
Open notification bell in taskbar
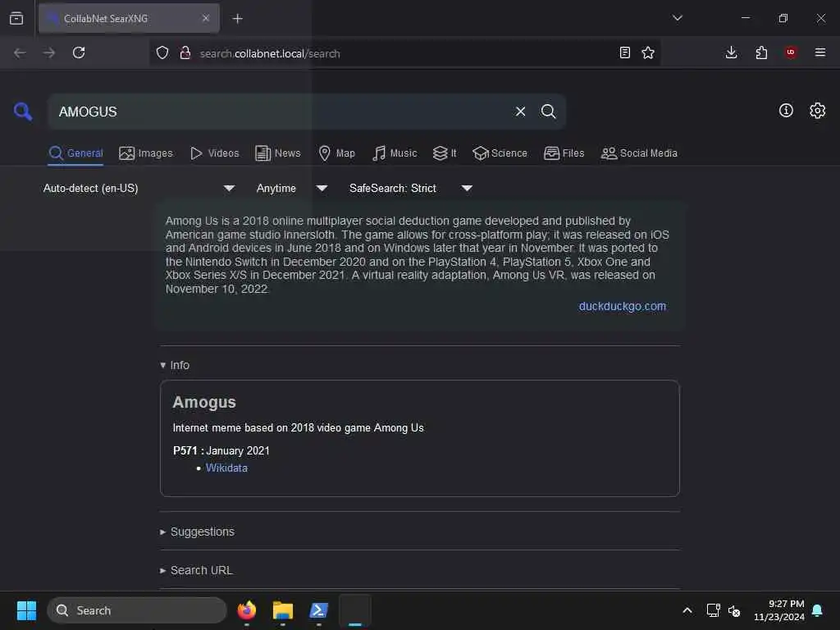pos(817,610)
